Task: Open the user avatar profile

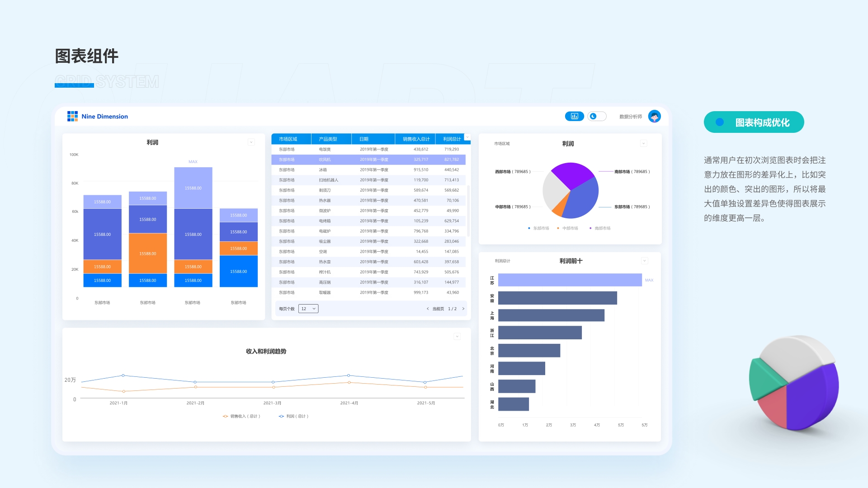Action: (x=654, y=116)
